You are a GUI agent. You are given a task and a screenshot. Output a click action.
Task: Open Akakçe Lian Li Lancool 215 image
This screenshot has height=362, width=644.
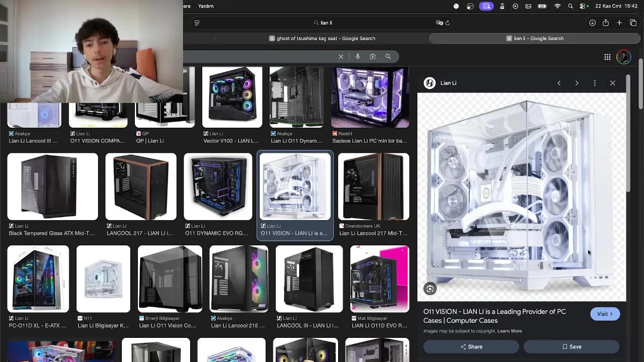239,279
